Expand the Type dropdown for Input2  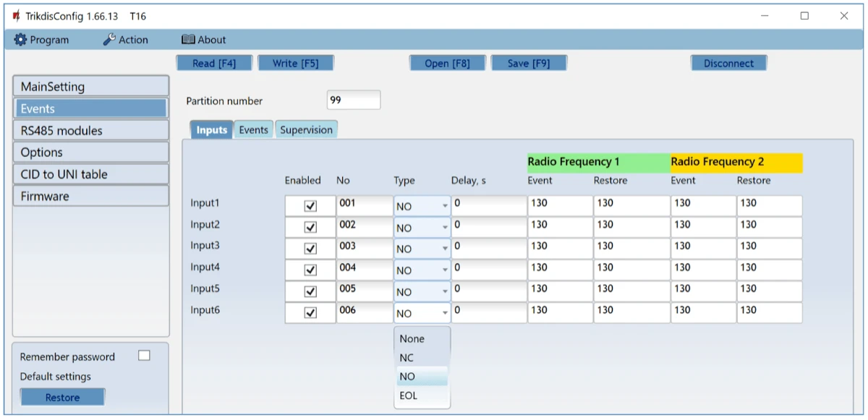click(x=444, y=228)
